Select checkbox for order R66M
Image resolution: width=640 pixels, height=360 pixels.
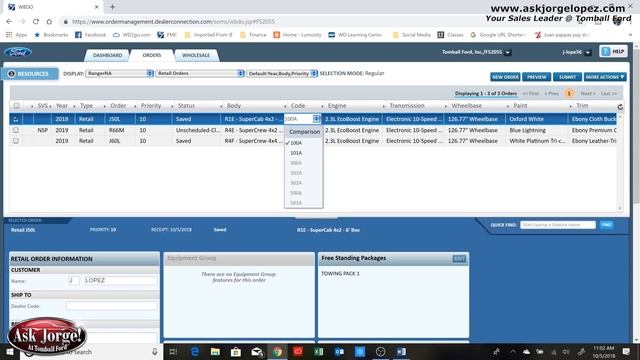click(x=16, y=130)
